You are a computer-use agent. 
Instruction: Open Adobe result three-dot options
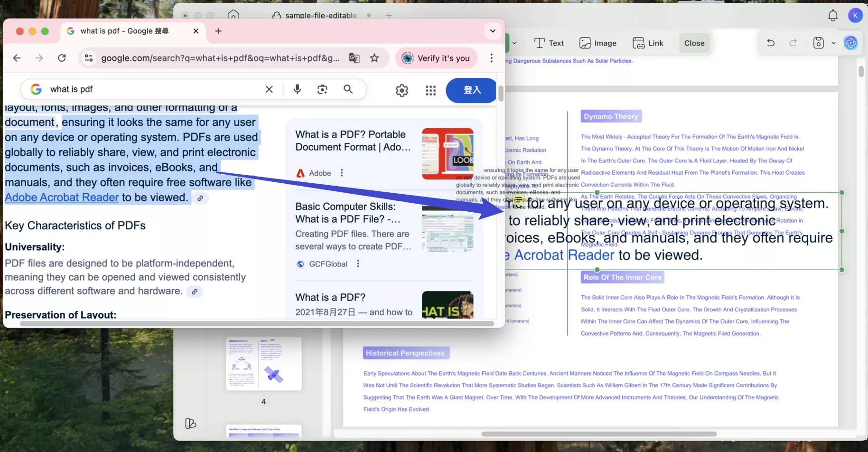(342, 173)
